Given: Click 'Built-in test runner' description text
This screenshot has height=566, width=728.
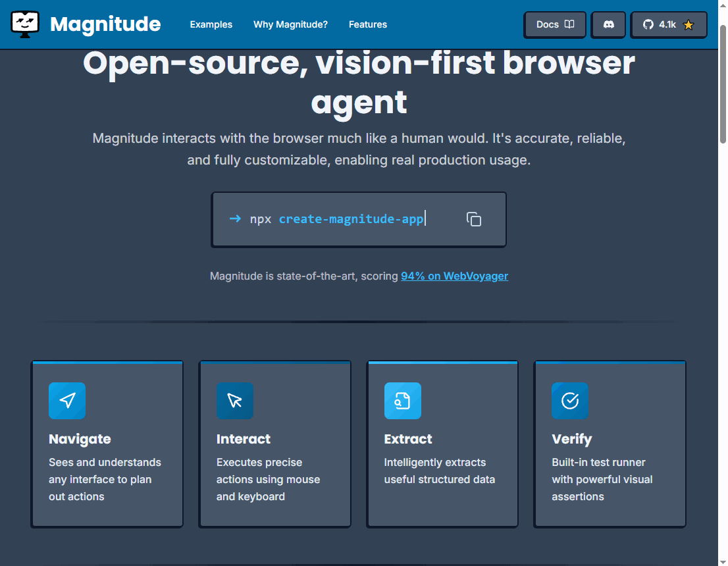Looking at the screenshot, I should pyautogui.click(x=602, y=479).
